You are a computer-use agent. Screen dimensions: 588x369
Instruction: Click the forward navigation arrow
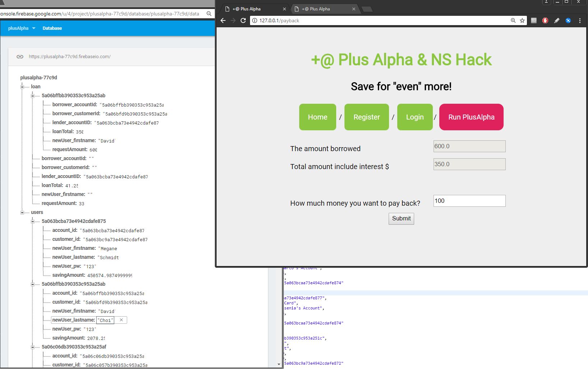pyautogui.click(x=233, y=20)
